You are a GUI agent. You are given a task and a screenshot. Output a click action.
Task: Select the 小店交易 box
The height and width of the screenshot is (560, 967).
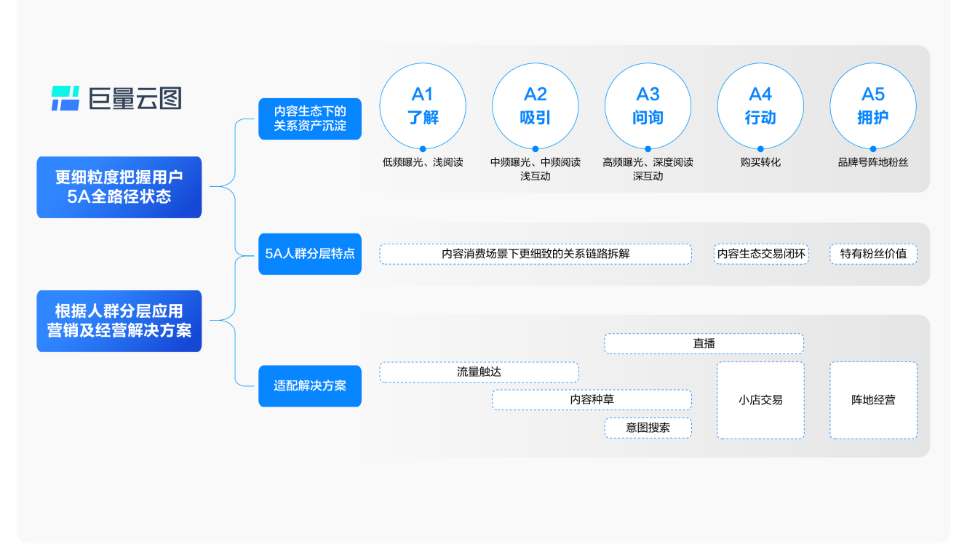pyautogui.click(x=760, y=400)
